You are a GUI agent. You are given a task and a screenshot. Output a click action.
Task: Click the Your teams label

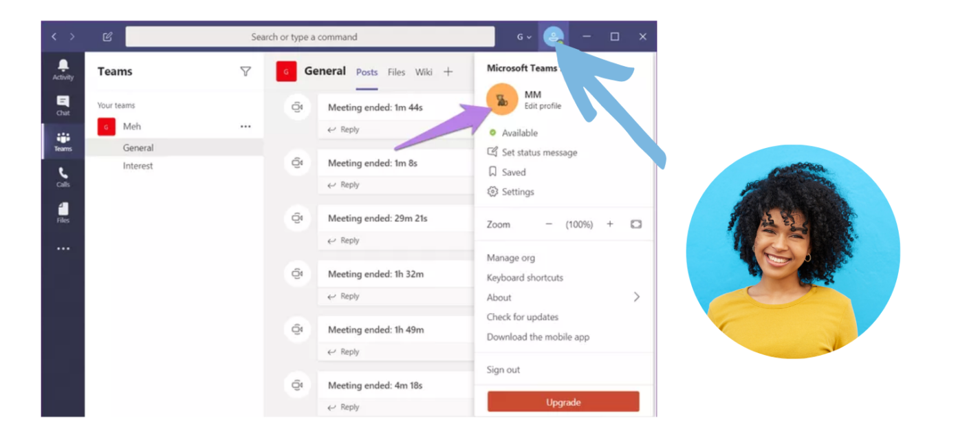pos(116,105)
